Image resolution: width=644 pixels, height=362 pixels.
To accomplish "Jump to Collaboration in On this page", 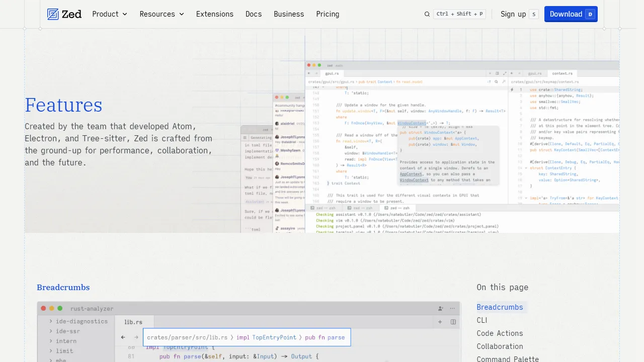I will click(500, 346).
